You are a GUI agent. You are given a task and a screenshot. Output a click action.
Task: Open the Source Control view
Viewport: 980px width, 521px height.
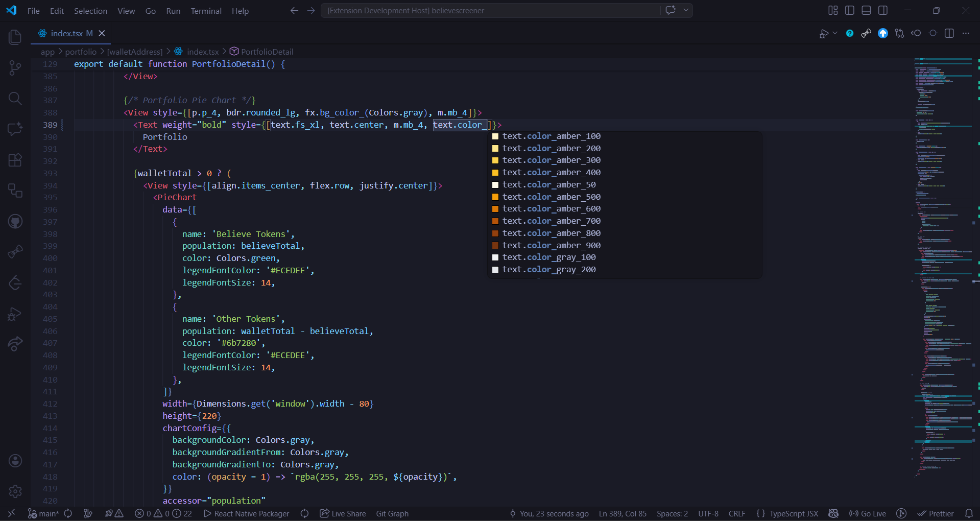coord(15,67)
